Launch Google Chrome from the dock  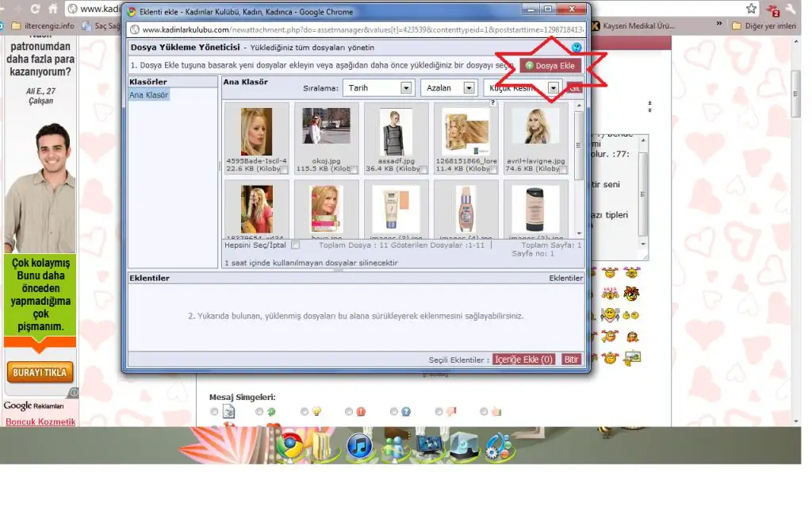(289, 446)
